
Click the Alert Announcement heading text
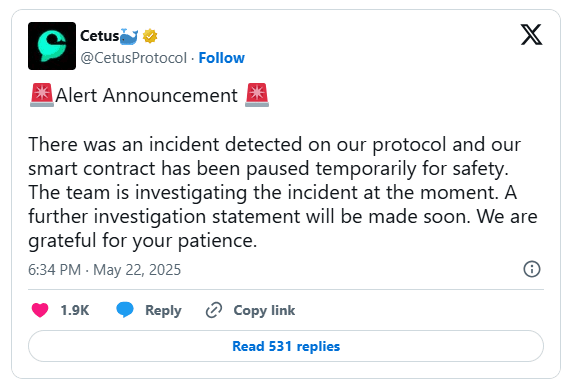click(x=146, y=96)
